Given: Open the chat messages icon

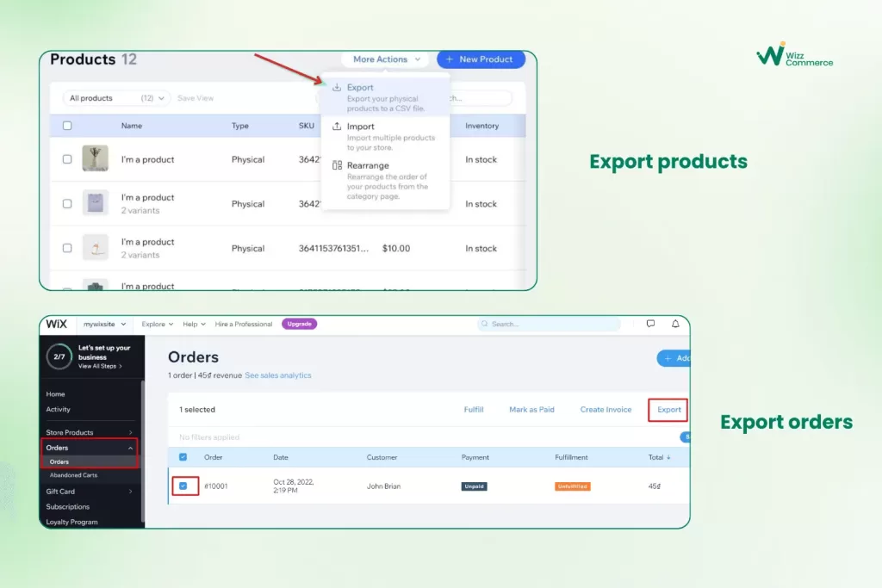Looking at the screenshot, I should [650, 324].
